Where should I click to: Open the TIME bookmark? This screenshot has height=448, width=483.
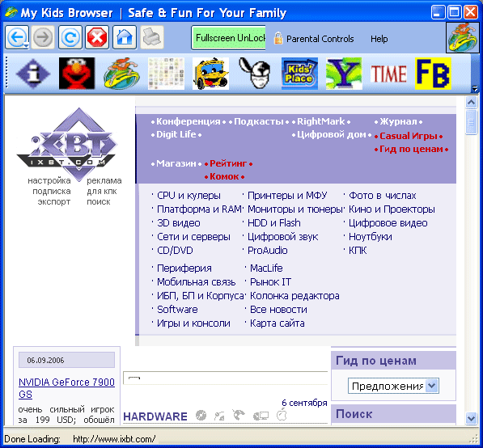(x=388, y=74)
